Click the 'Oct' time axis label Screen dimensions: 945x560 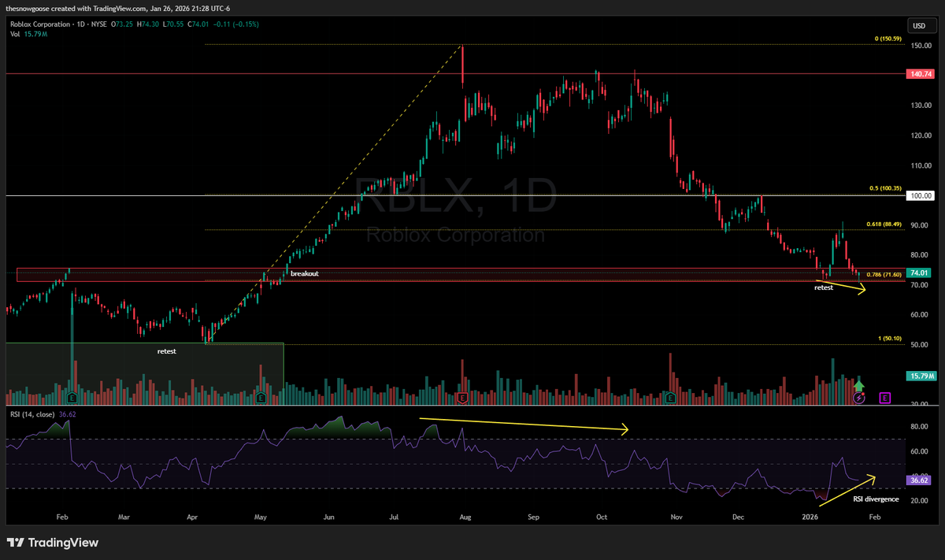[x=602, y=517]
